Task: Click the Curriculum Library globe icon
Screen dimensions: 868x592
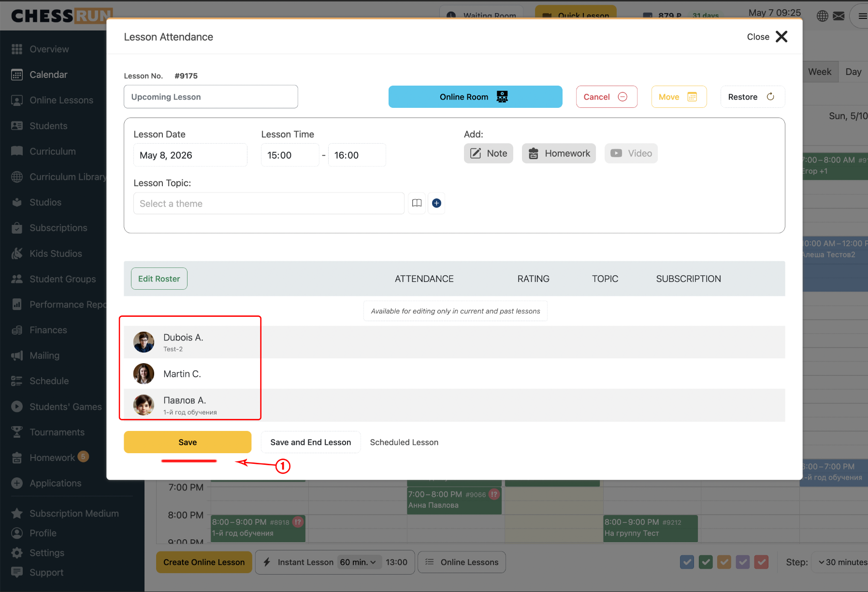Action: 17,177
